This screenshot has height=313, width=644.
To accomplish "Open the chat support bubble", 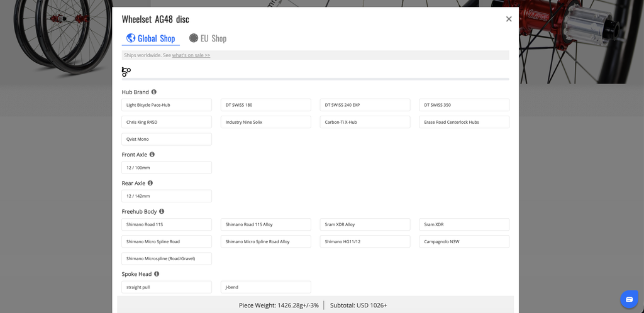I will coord(629,299).
